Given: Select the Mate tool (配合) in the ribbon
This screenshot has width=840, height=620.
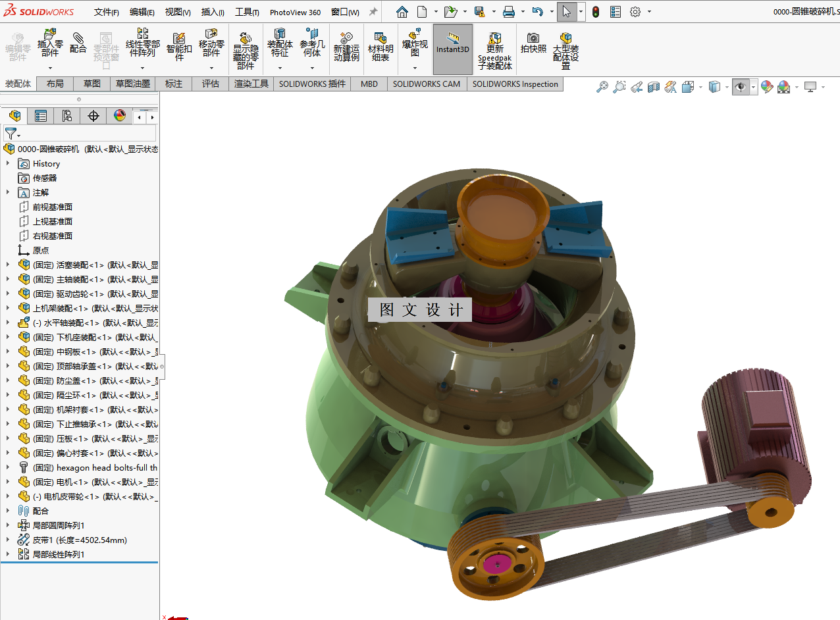Looking at the screenshot, I should [78, 41].
